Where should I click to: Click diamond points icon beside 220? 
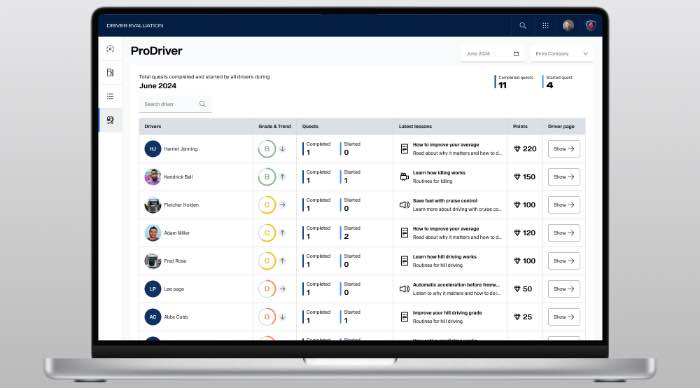pyautogui.click(x=517, y=149)
